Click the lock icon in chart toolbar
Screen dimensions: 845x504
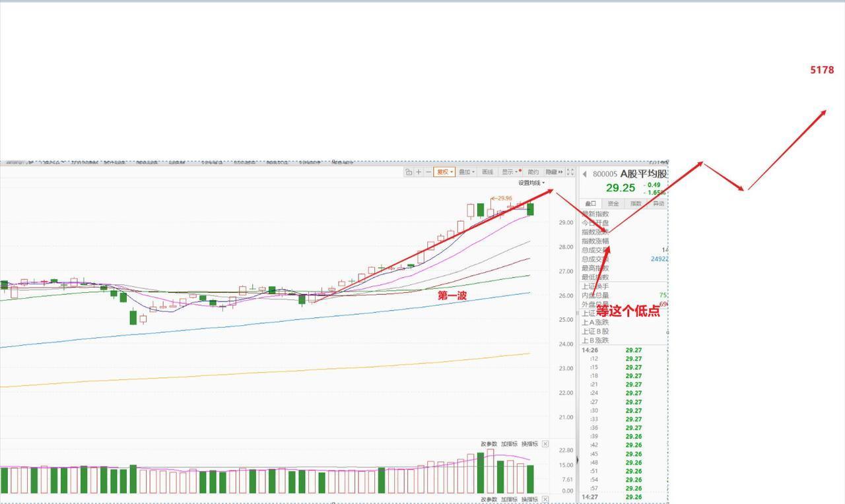click(409, 172)
